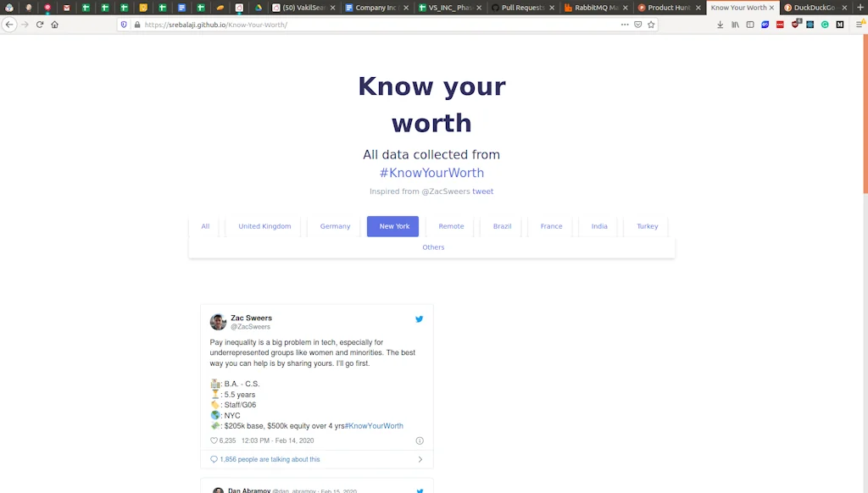The height and width of the screenshot is (493, 868).
Task: Open the Firefox hamburger menu
Action: pos(859,25)
